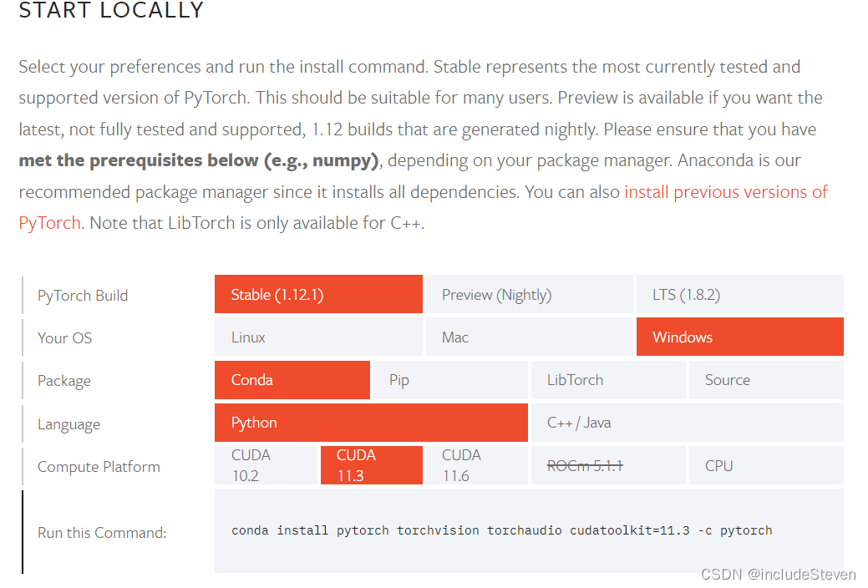
Task: Choose the Pip package option
Action: (x=450, y=380)
